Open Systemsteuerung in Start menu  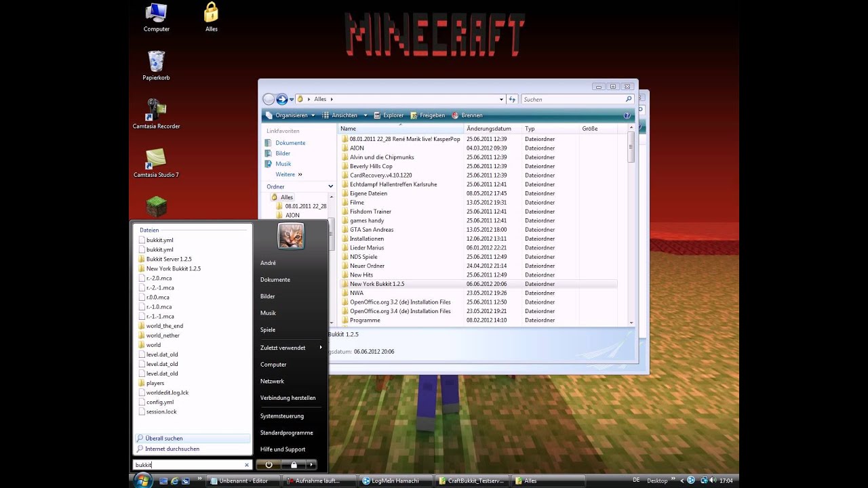(x=282, y=416)
